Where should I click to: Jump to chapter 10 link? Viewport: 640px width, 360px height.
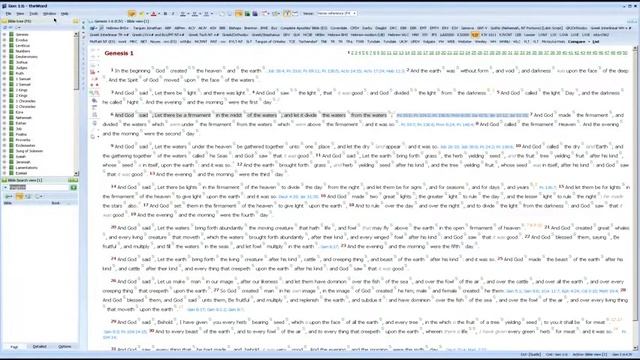coord(383,53)
